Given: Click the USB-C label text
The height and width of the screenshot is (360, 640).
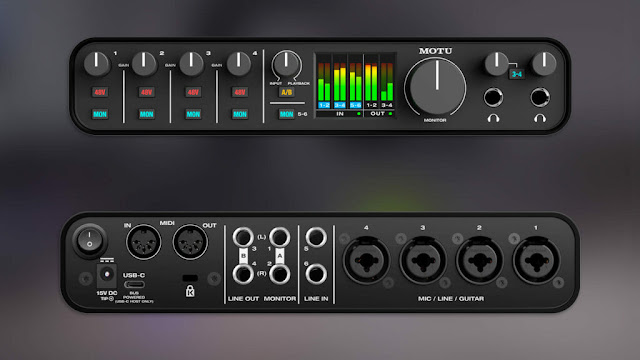Looking at the screenshot, I should (134, 275).
